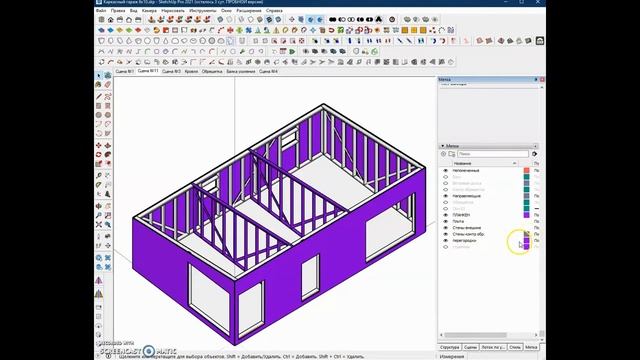Click the green play animation icon

(292, 51)
